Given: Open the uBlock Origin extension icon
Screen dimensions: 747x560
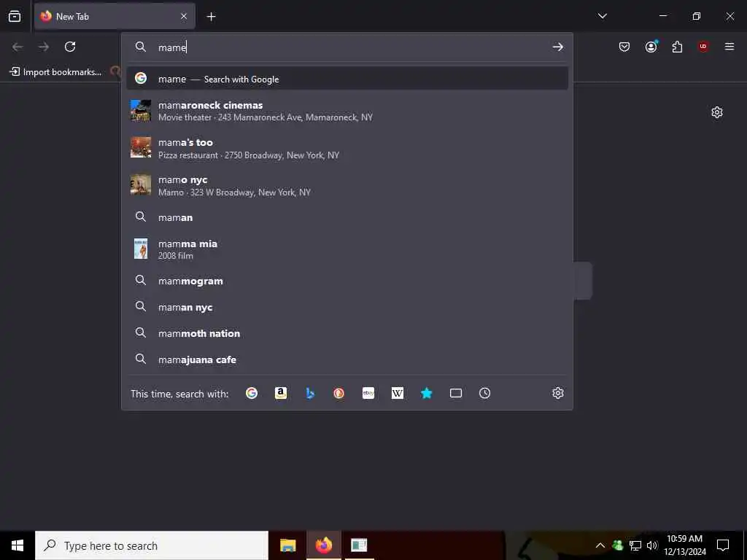Looking at the screenshot, I should coord(703,47).
